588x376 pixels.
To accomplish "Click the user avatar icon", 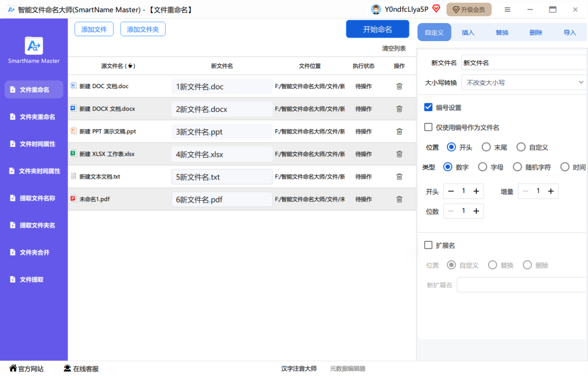I will click(x=376, y=9).
